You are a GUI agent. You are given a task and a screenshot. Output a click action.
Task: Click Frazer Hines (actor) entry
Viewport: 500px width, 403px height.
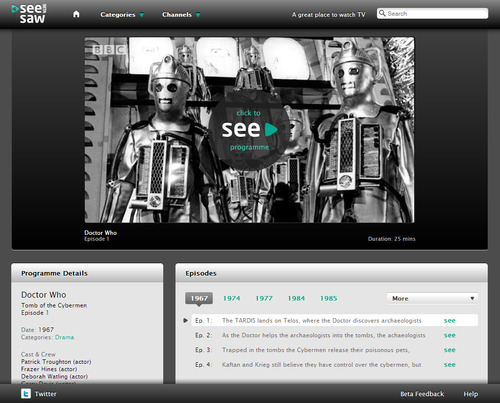point(49,369)
